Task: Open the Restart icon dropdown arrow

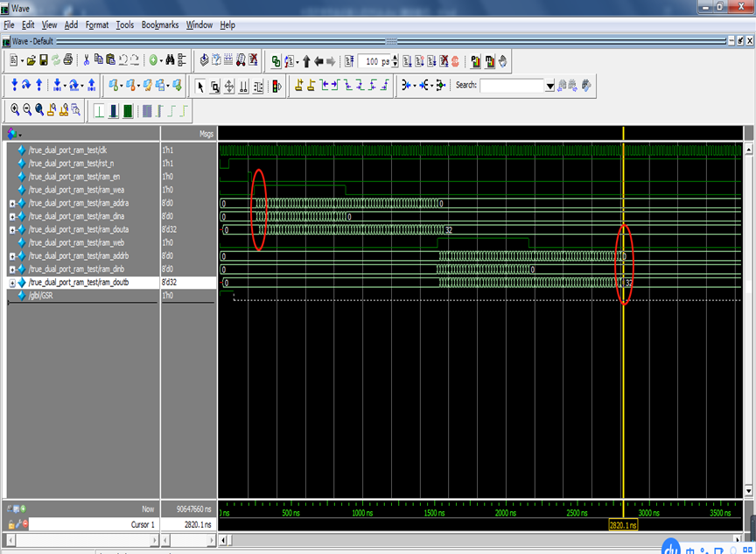Action: 297,62
